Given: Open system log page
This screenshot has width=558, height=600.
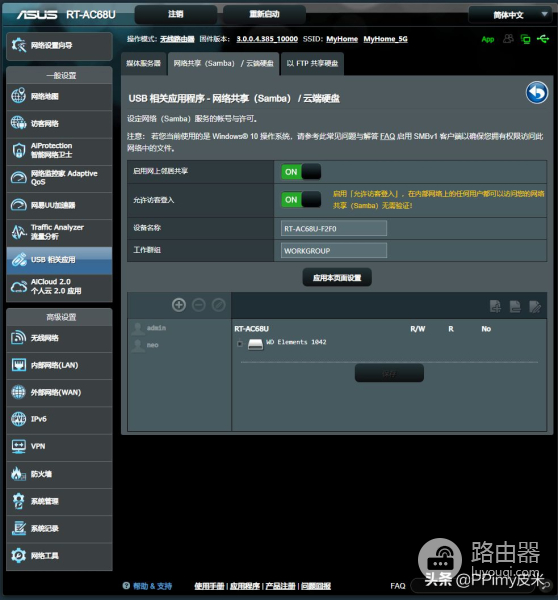Looking at the screenshot, I should tap(59, 529).
